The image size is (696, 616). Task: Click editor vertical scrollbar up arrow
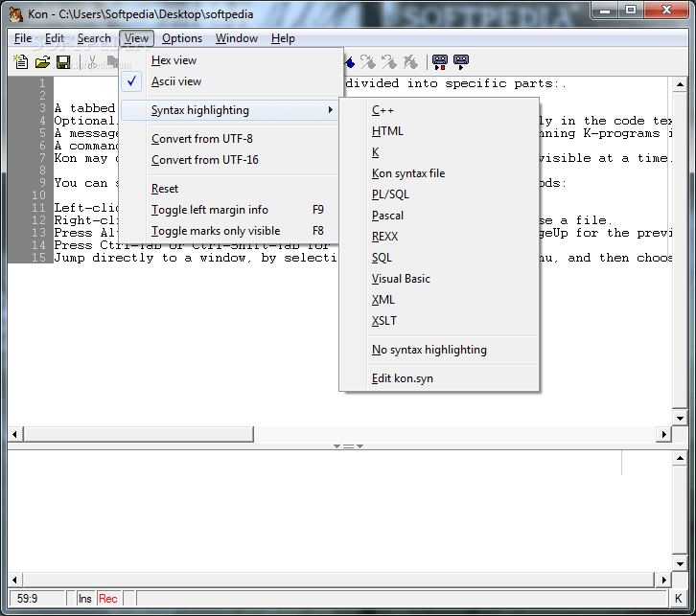coord(680,84)
